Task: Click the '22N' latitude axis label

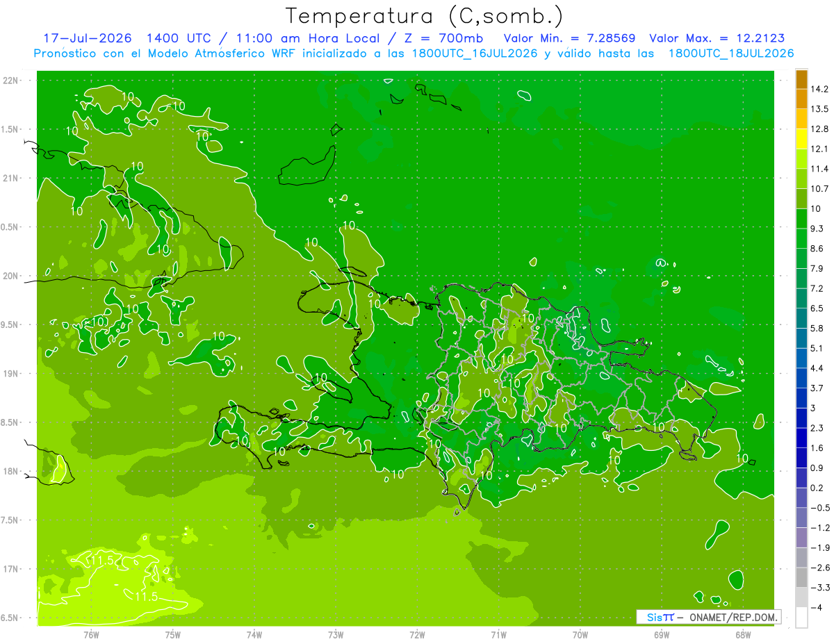Action: pos(10,81)
